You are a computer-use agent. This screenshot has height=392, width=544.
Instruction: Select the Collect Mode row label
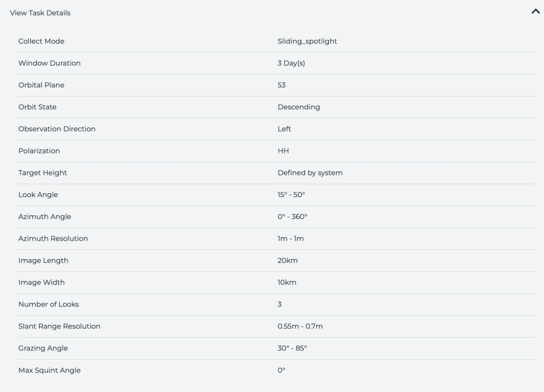[x=41, y=41]
